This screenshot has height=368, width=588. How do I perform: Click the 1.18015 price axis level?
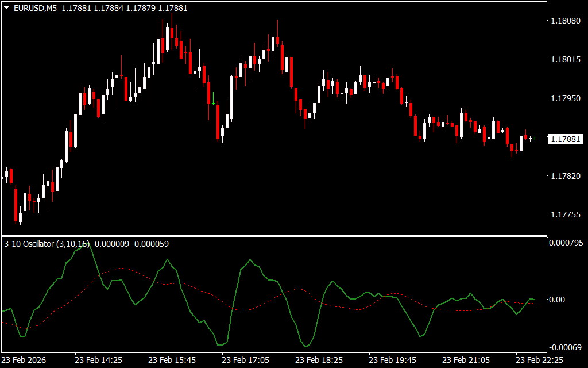pyautogui.click(x=565, y=59)
